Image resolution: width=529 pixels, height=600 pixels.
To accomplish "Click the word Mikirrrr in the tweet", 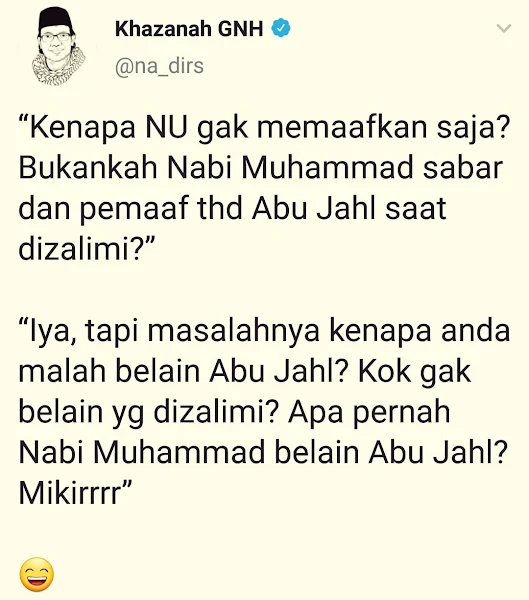I will [x=75, y=492].
